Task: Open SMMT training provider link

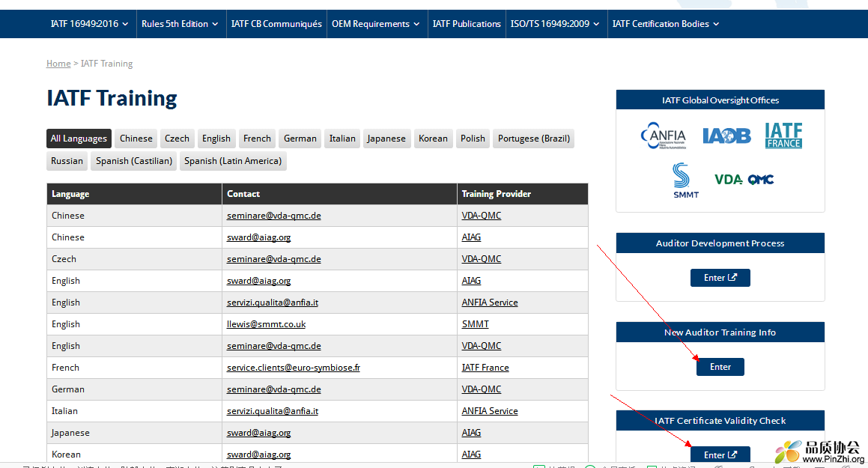Action: [476, 324]
